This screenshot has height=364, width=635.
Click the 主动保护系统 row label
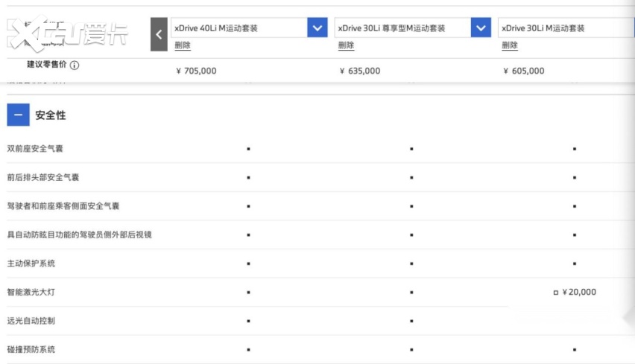click(x=31, y=264)
